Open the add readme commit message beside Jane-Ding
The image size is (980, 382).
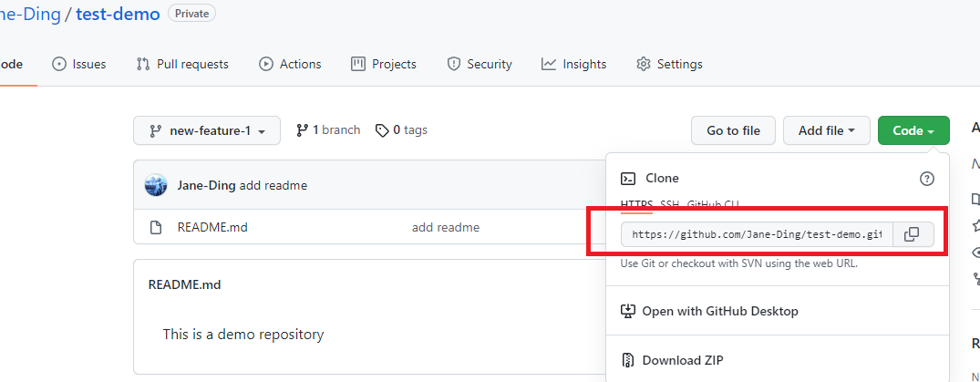(x=273, y=185)
